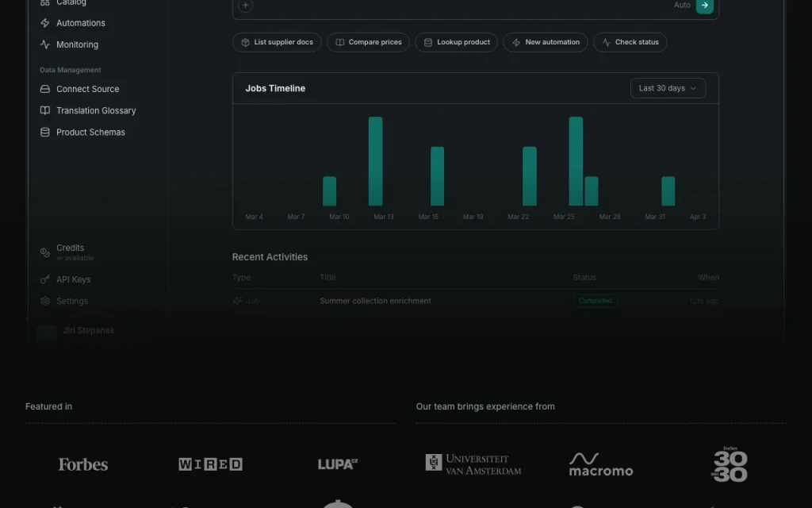Click the Title column header

pos(327,277)
